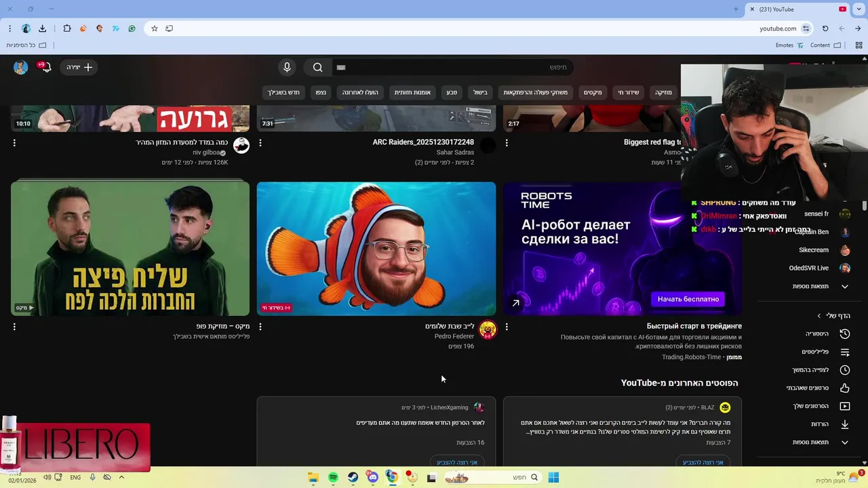Screen dimensions: 868x488
Task: Open options for כמה במדד video
Action: point(14,143)
